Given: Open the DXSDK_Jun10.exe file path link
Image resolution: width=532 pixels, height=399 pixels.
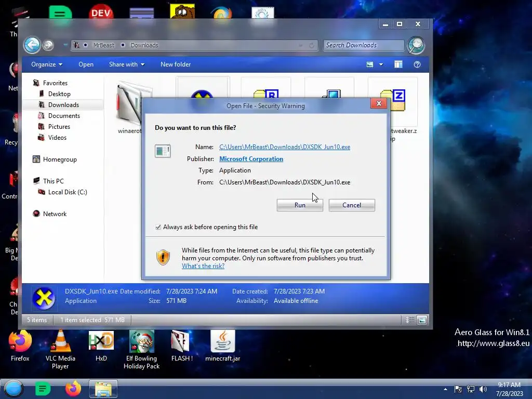Looking at the screenshot, I should [x=285, y=147].
